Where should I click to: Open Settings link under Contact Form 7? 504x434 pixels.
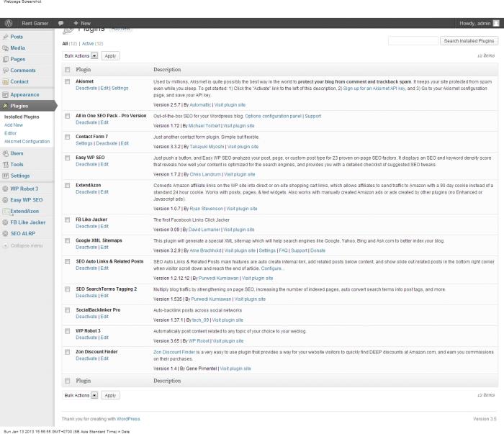[x=84, y=144]
